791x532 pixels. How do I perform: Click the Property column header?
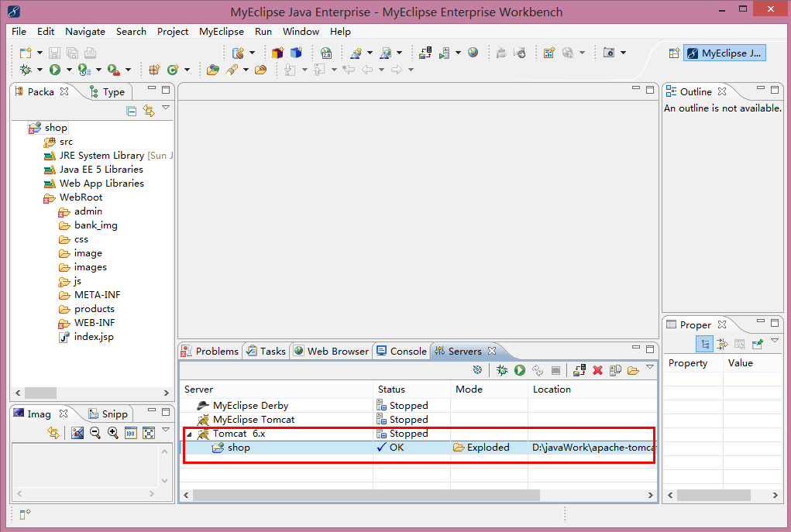(x=693, y=363)
